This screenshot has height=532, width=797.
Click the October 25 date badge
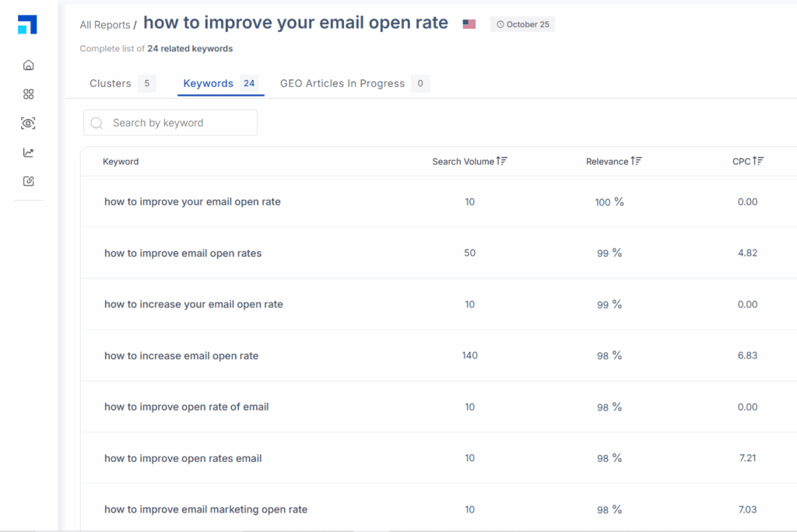pos(522,24)
